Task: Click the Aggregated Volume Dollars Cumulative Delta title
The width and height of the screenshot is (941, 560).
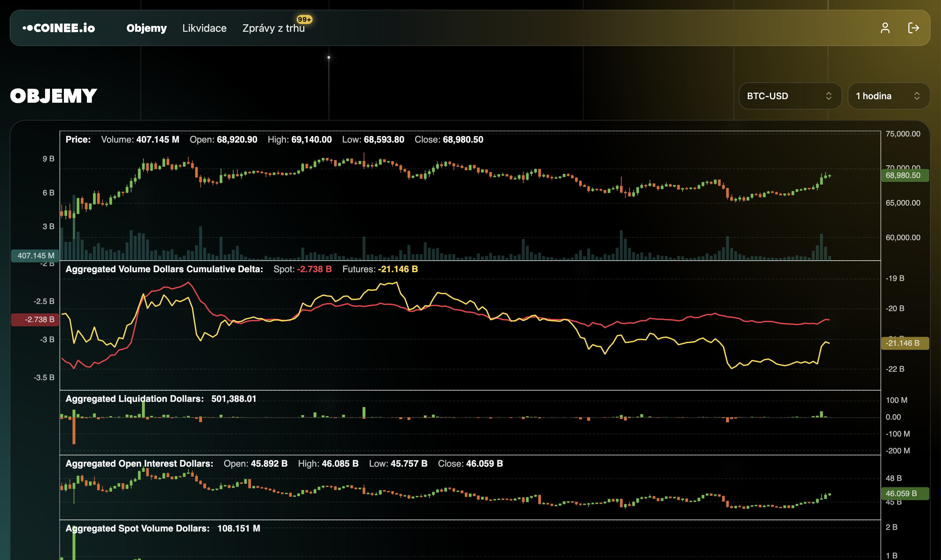Action: click(x=164, y=269)
